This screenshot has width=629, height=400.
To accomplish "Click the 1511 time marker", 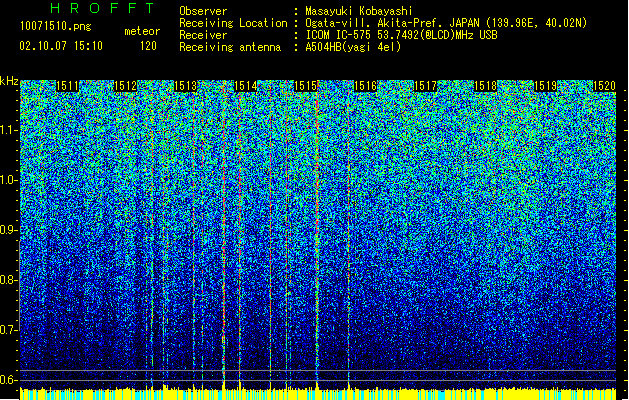I will (x=67, y=86).
